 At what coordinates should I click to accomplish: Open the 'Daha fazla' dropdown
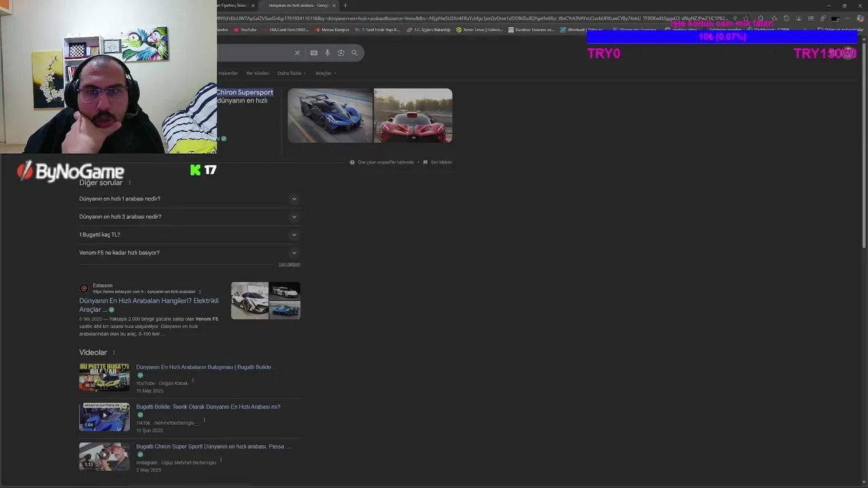pos(292,73)
